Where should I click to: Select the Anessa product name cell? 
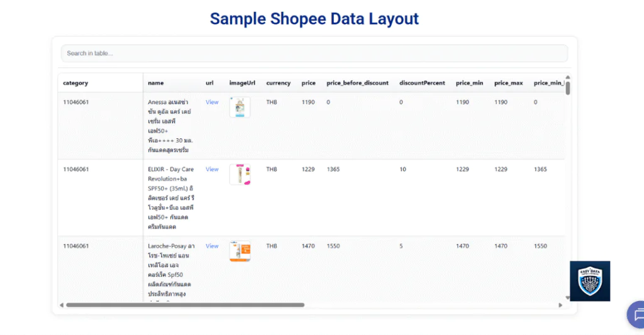click(170, 126)
